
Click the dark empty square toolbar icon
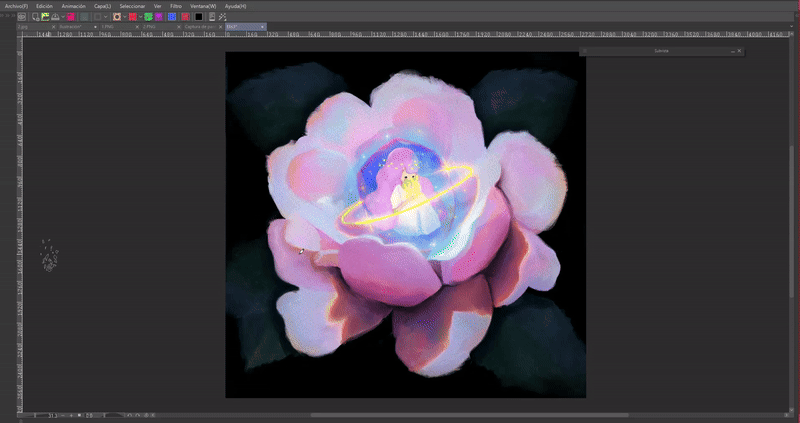(97, 17)
